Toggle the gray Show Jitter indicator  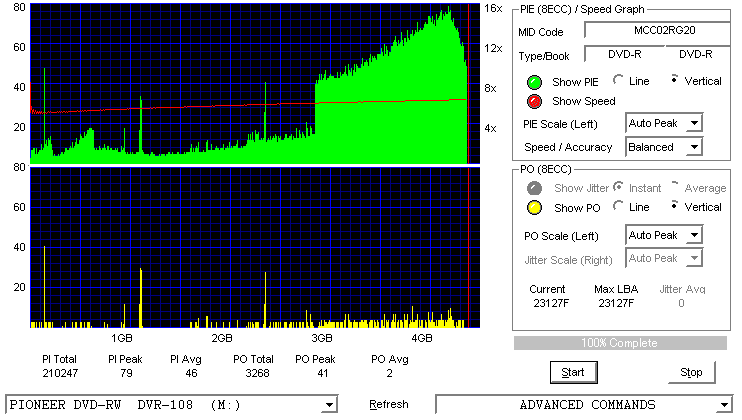point(534,188)
